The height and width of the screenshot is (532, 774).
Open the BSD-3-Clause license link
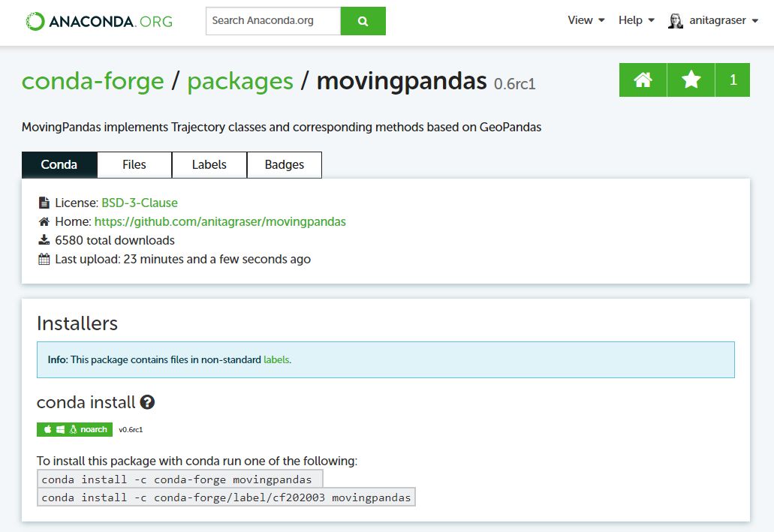140,203
